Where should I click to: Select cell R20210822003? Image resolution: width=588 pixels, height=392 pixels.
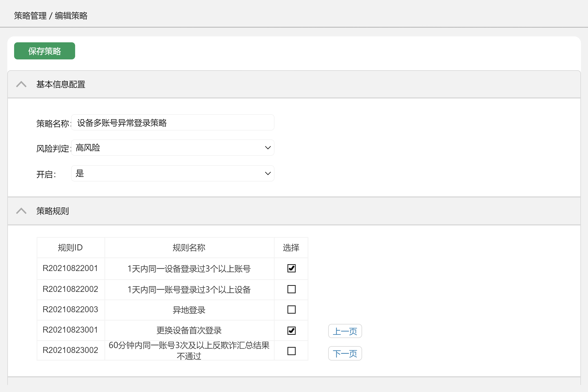click(x=70, y=310)
